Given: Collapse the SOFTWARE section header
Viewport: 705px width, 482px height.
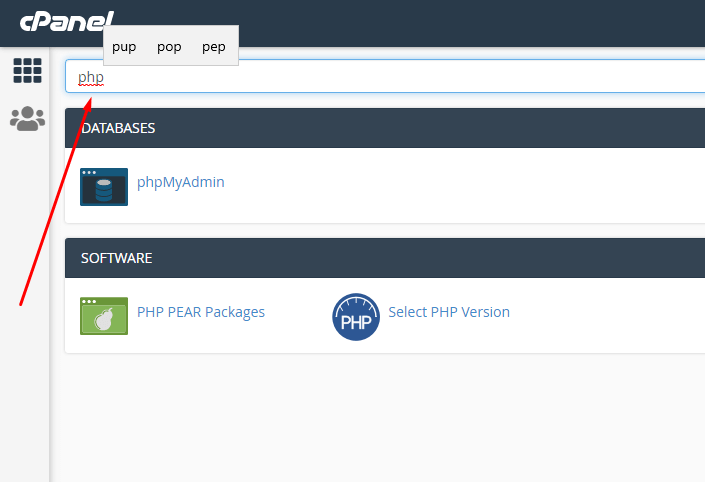Looking at the screenshot, I should point(380,258).
